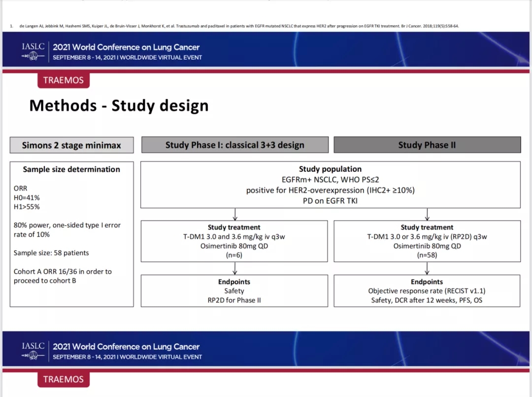This screenshot has height=397, width=532.
Task: Click the arrow above Phase II Endpoints box
Action: 427,268
